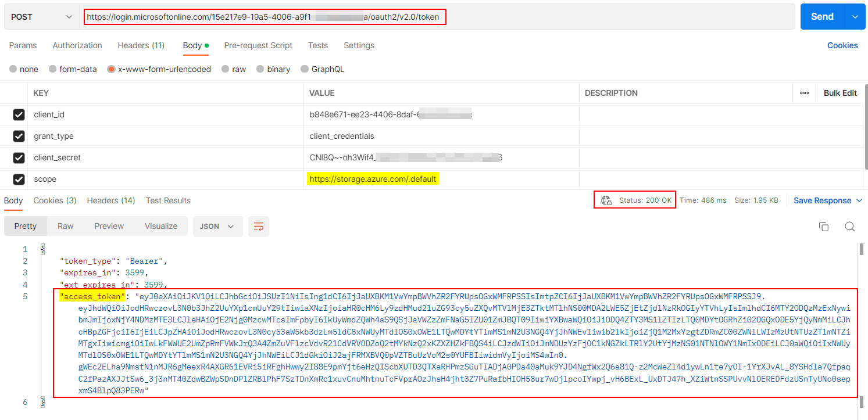Switch to the Params tab
This screenshot has width=868, height=420.
coord(23,45)
